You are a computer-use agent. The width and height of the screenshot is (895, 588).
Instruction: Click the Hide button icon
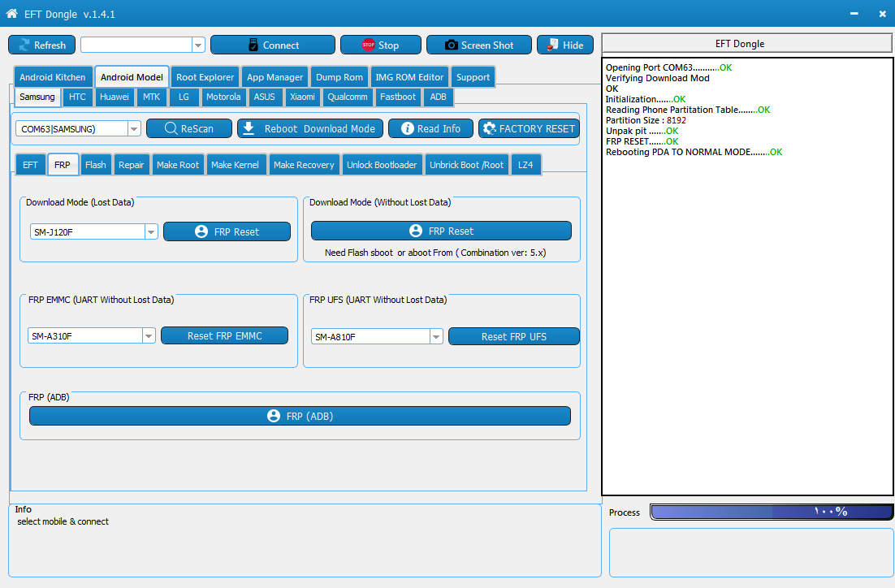(552, 45)
